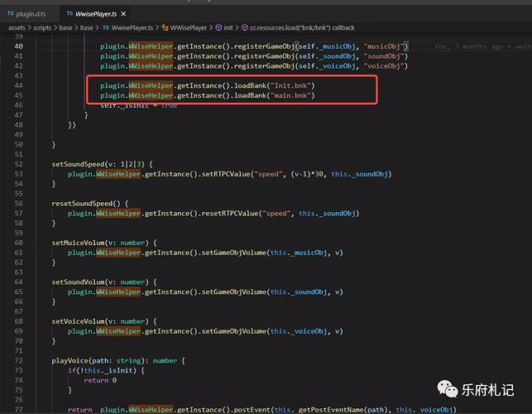Click the "voiceObj" string on line 42
The image size is (532, 414).
[x=383, y=66]
